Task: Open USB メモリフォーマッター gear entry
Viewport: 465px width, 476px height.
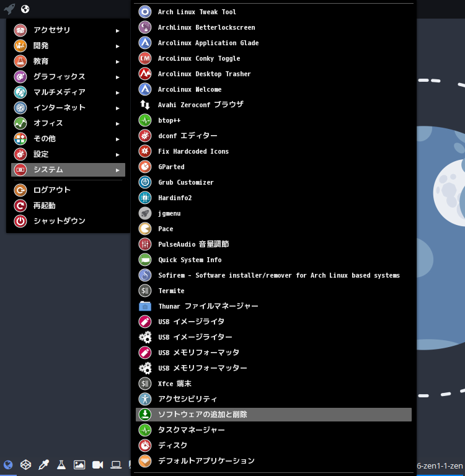Action: click(x=273, y=368)
